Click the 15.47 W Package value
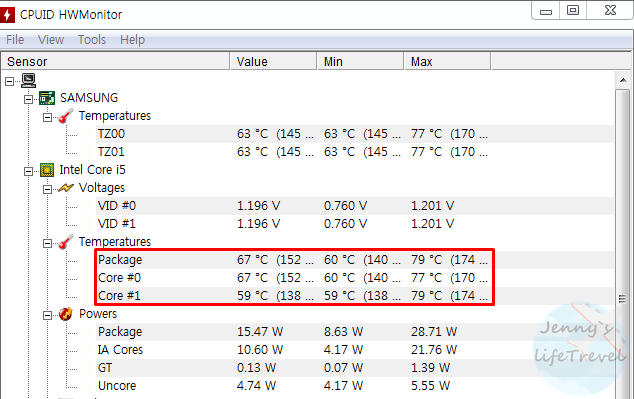This screenshot has width=634, height=399. coord(260,332)
